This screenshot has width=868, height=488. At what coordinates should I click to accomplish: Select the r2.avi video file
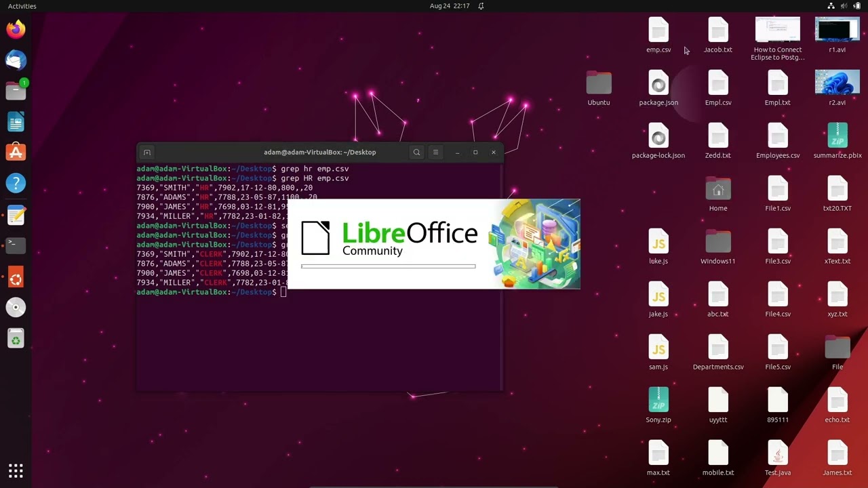pyautogui.click(x=837, y=88)
